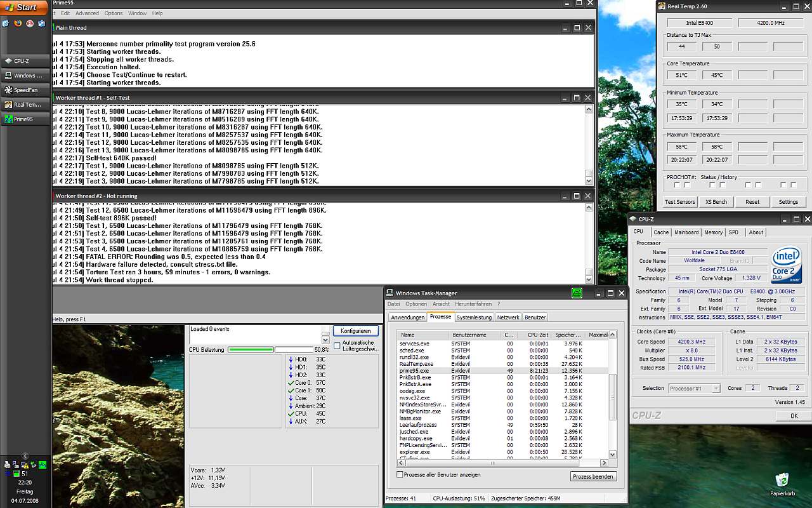812x508 pixels.
Task: Open Prime95 Options menu
Action: (114, 13)
